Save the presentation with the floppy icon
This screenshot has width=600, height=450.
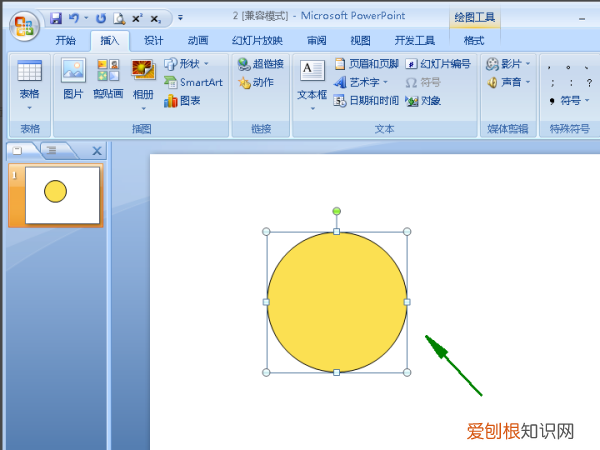56,18
